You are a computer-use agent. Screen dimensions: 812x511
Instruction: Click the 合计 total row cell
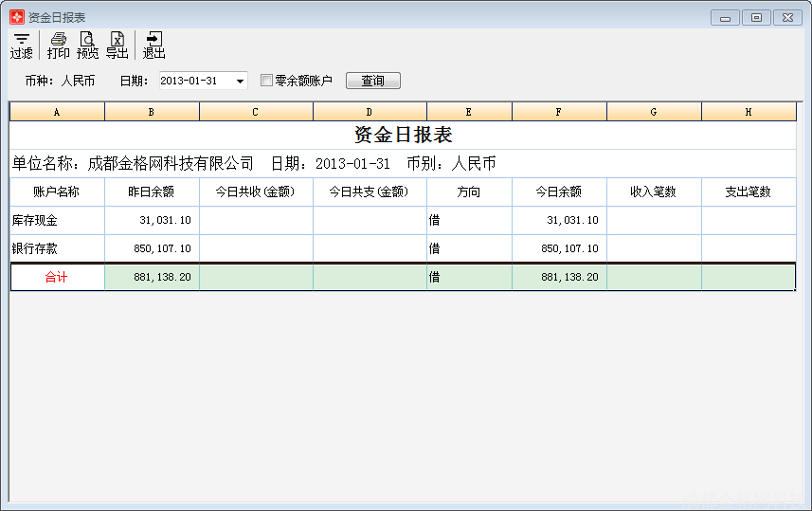57,278
